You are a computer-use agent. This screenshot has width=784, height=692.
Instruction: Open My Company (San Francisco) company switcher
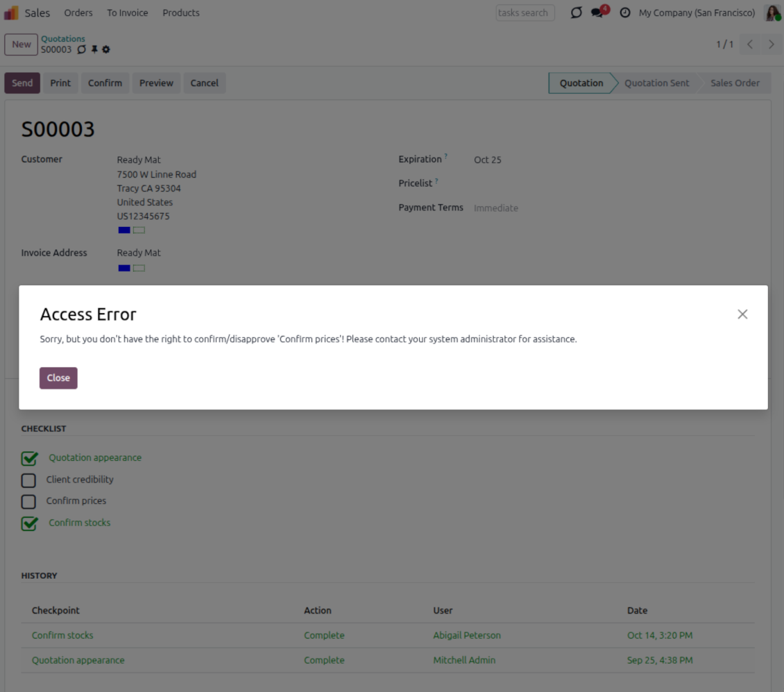(x=697, y=12)
